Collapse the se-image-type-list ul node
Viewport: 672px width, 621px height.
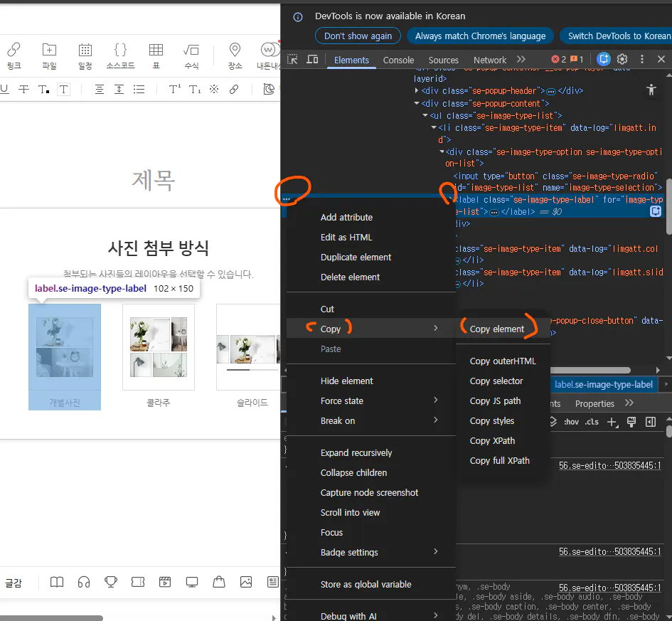425,115
